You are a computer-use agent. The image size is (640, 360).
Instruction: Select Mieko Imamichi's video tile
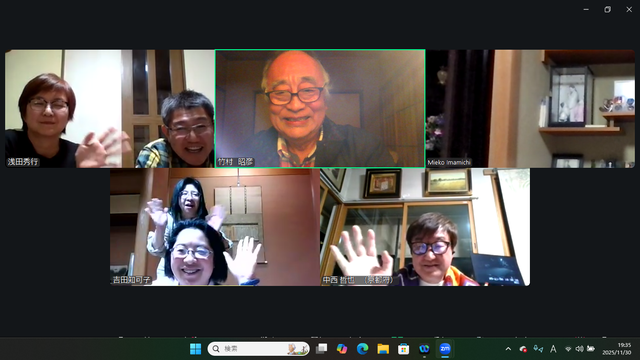[x=530, y=109]
